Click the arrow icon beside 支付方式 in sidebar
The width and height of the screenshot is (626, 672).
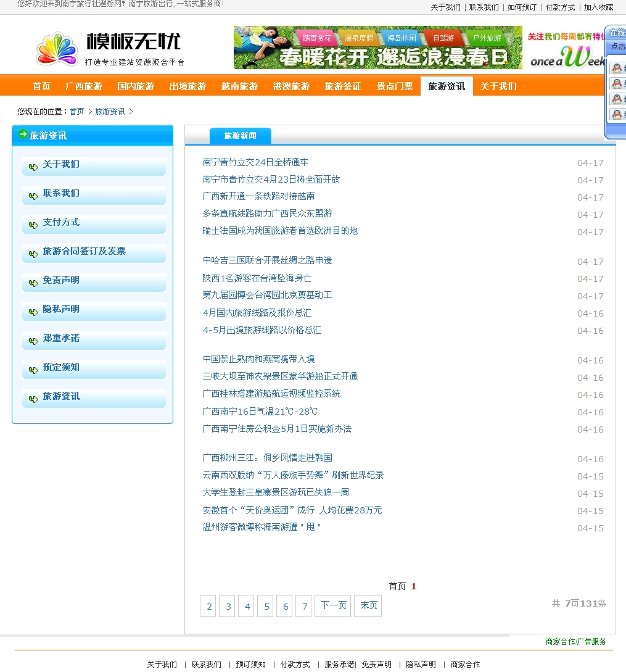pyautogui.click(x=33, y=224)
